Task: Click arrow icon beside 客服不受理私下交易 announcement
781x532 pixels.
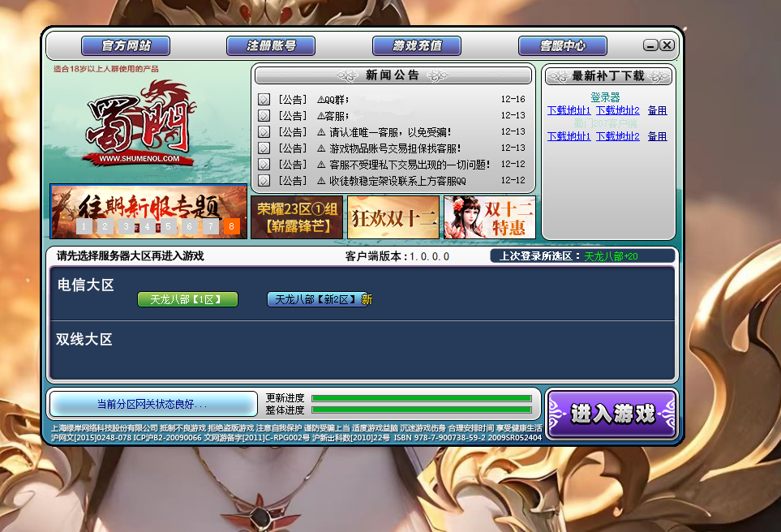Action: 264,165
